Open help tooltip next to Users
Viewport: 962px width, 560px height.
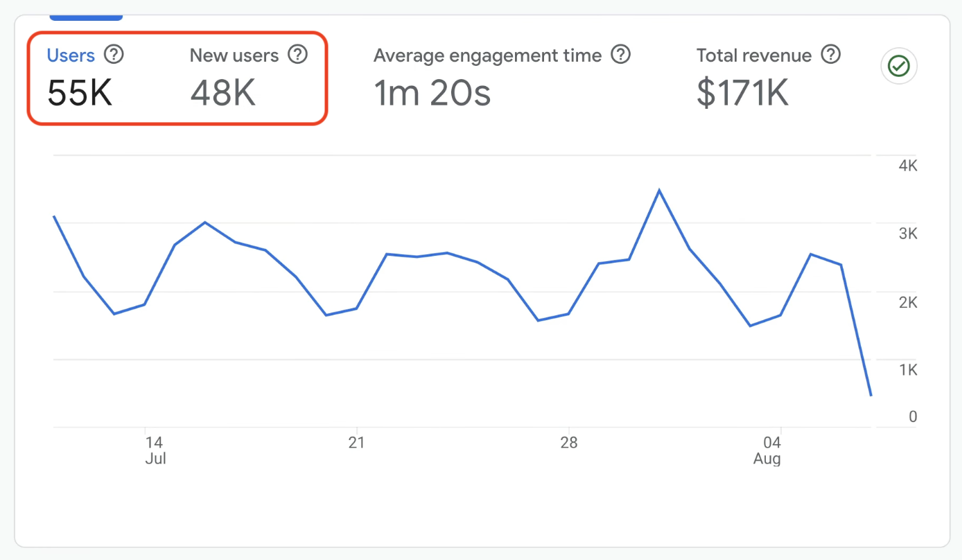tap(113, 54)
